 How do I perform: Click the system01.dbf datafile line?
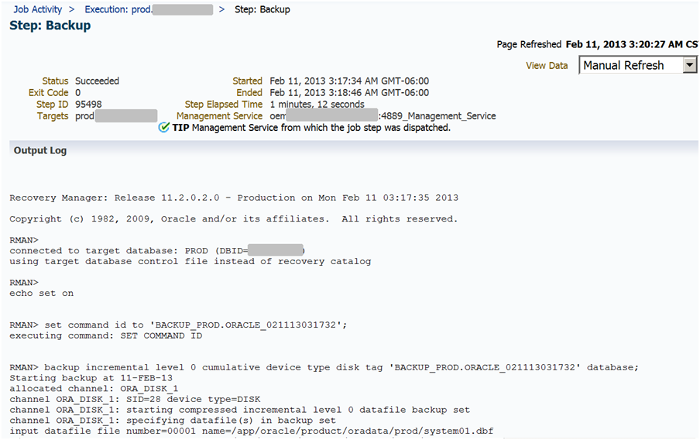(251, 431)
